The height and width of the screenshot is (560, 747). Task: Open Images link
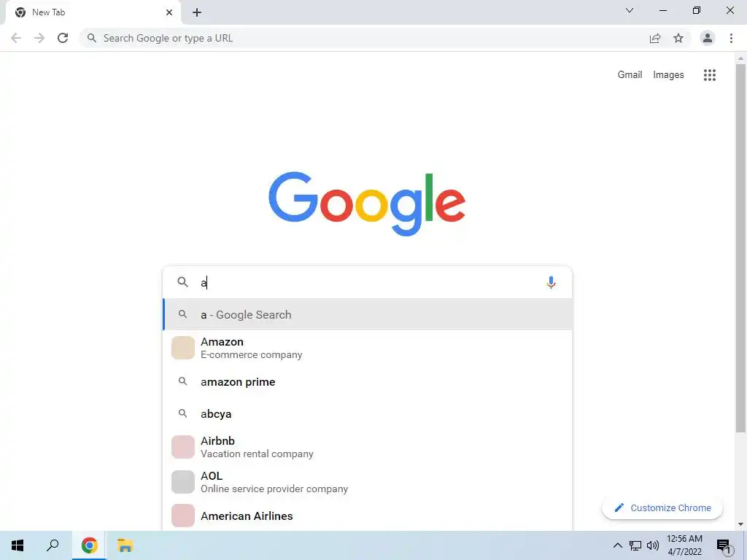(668, 75)
